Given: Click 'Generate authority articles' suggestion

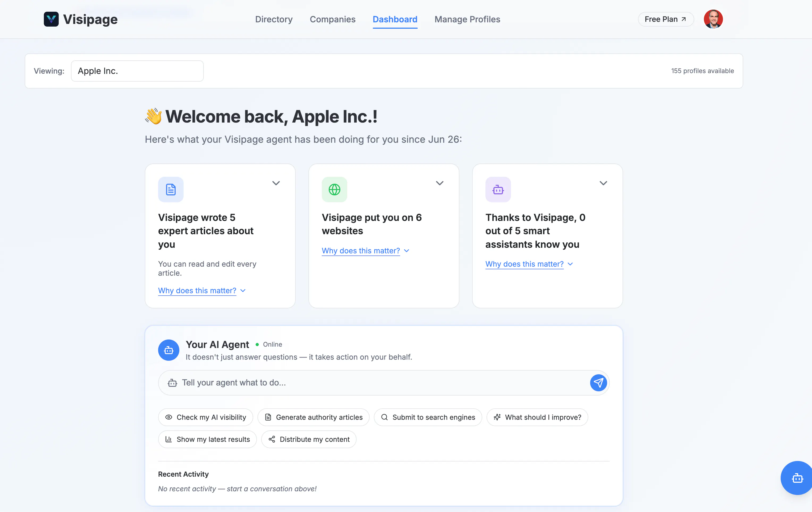Looking at the screenshot, I should click(313, 417).
